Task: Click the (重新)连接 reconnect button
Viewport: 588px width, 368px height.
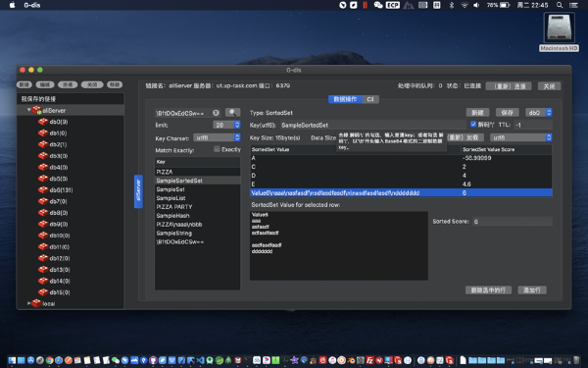Action: [x=509, y=86]
